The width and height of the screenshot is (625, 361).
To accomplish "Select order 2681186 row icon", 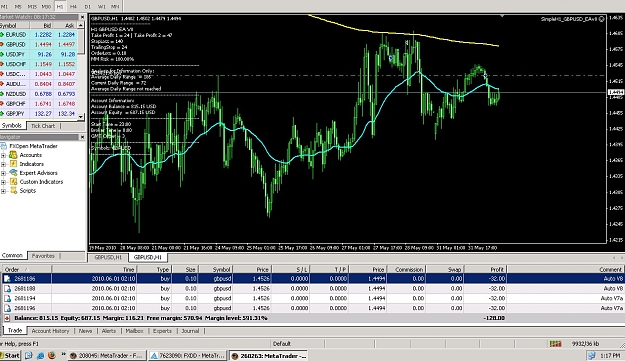I will 8,279.
